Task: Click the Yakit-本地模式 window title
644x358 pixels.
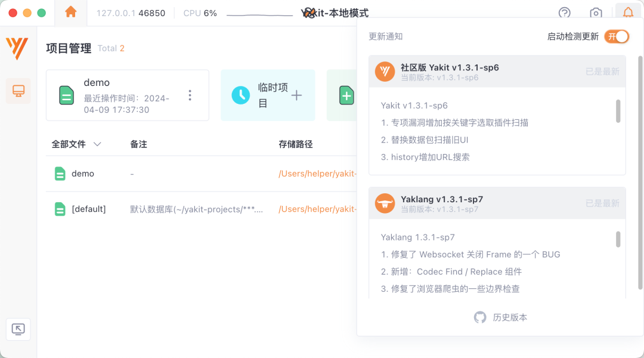Action: pyautogui.click(x=335, y=13)
